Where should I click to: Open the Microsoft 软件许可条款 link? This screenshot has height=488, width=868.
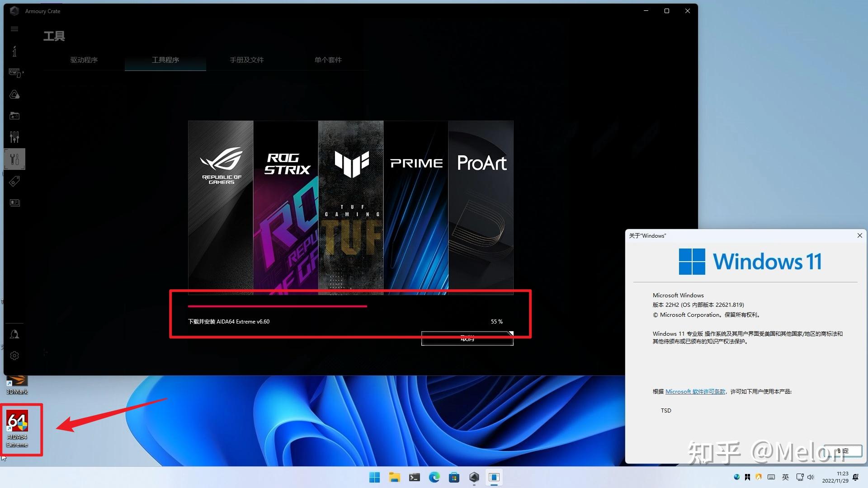(x=695, y=392)
